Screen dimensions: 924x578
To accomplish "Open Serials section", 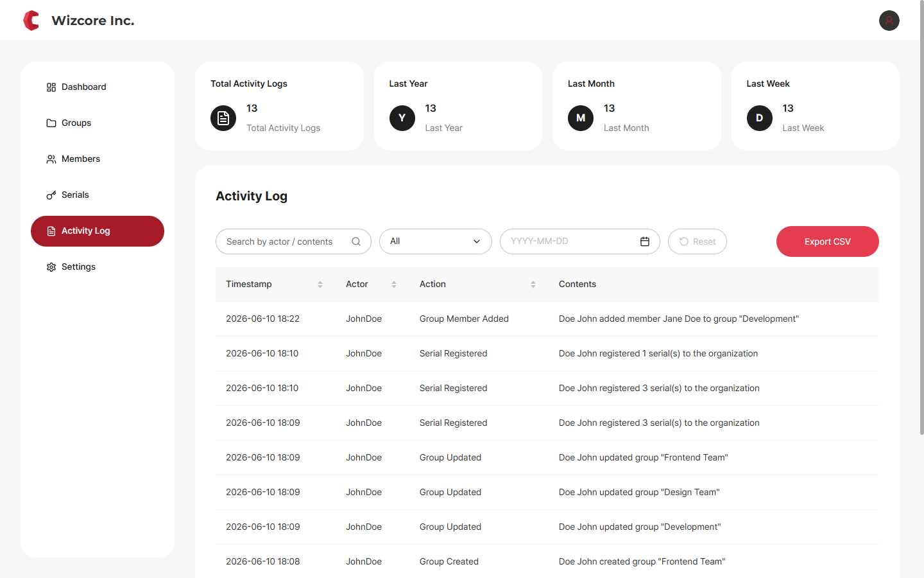I will (x=98, y=195).
